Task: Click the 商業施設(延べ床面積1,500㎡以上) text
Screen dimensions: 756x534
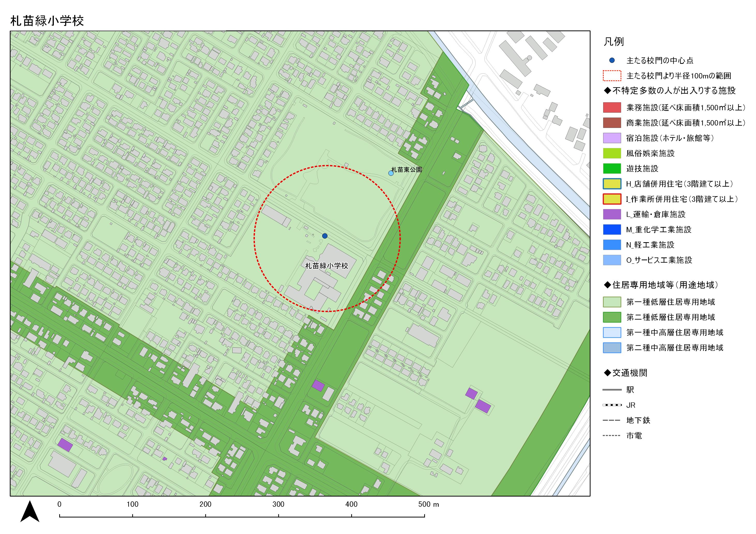Action: 686,123
